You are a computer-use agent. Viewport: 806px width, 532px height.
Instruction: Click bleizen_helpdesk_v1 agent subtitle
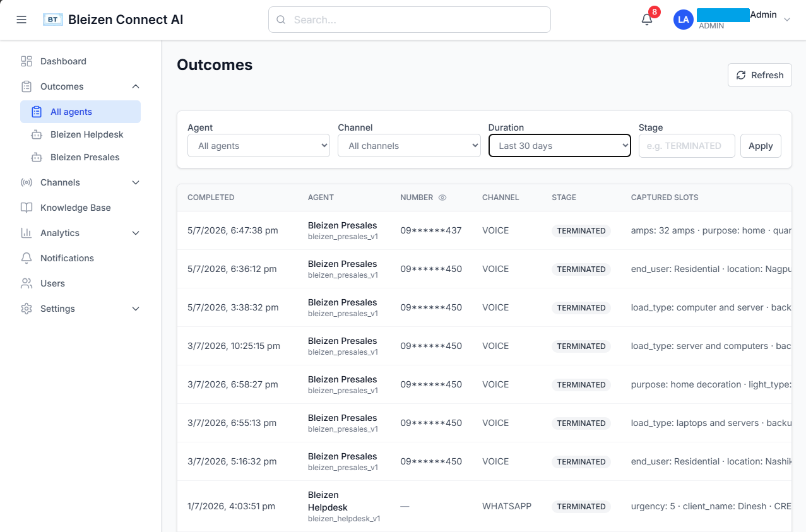[344, 519]
